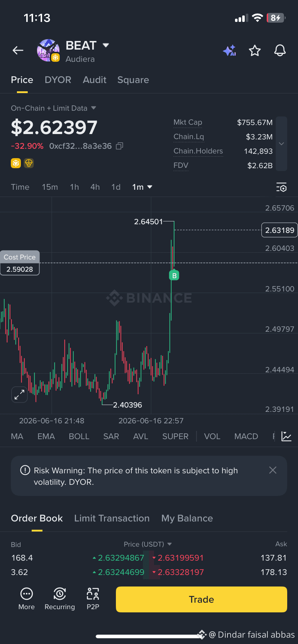Select ask price 2.63199591

tap(181, 558)
